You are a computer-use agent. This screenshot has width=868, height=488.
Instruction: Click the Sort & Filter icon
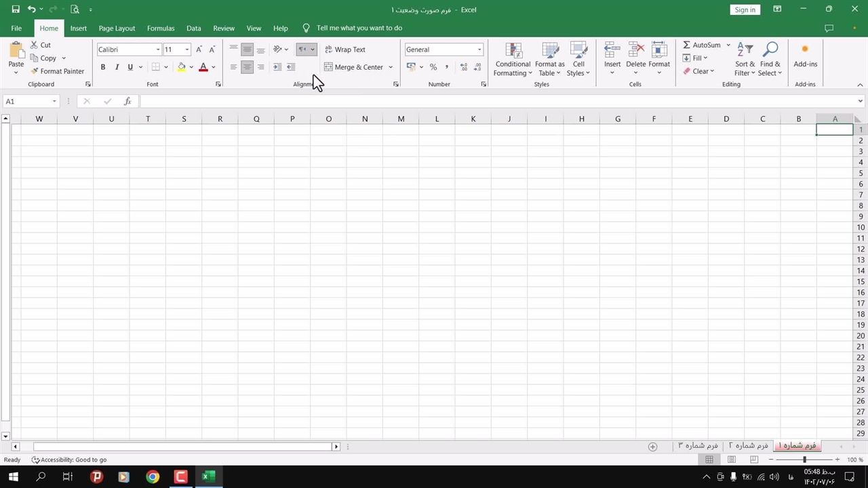[745, 51]
